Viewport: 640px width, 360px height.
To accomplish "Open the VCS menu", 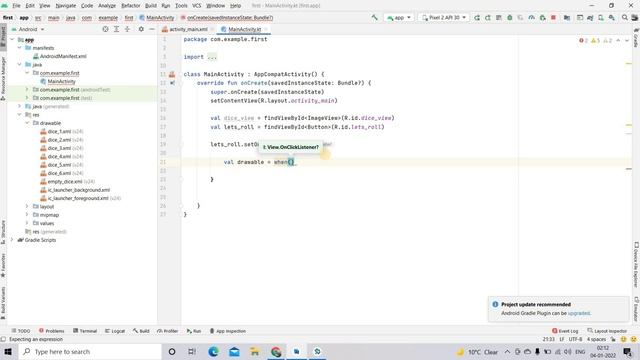I will 197,6.
